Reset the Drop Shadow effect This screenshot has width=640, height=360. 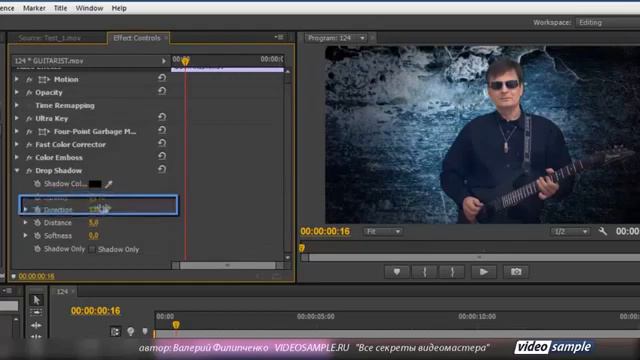pos(162,169)
